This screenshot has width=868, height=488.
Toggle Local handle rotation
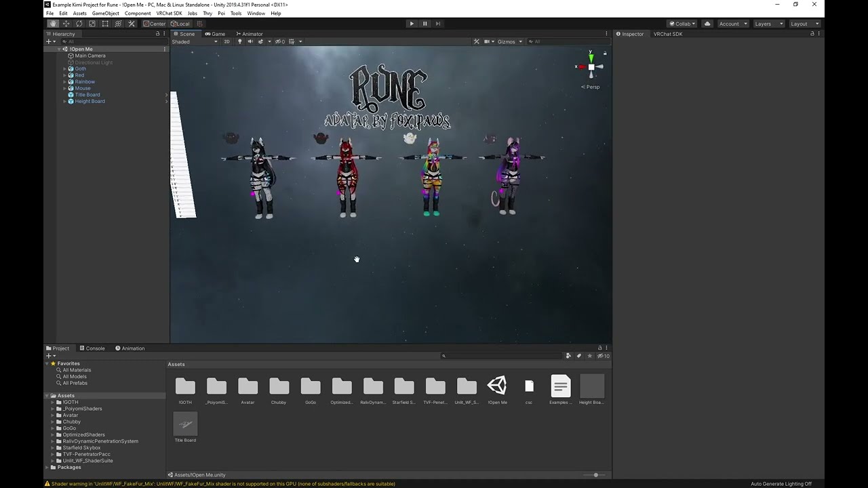180,24
